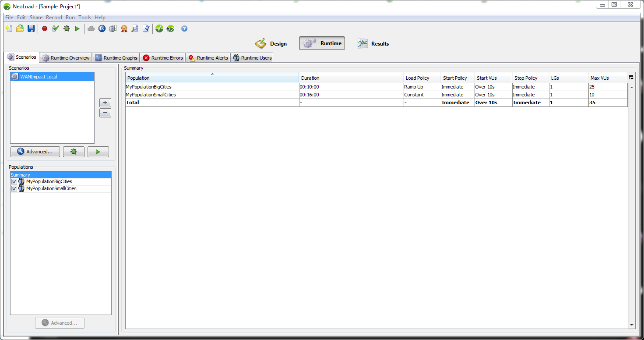Viewport: 644px width, 340px height.
Task: Open the fx variables toolbar icon
Action: [x=102, y=28]
